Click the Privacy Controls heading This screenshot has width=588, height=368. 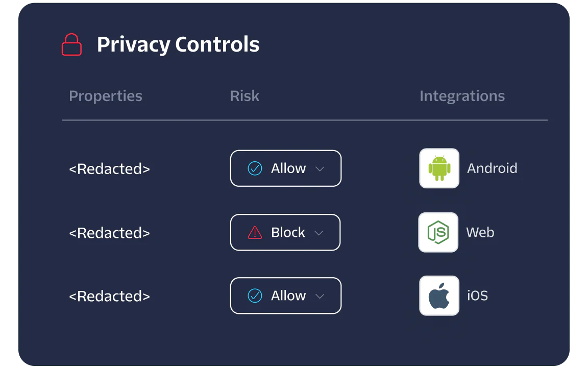coord(178,45)
